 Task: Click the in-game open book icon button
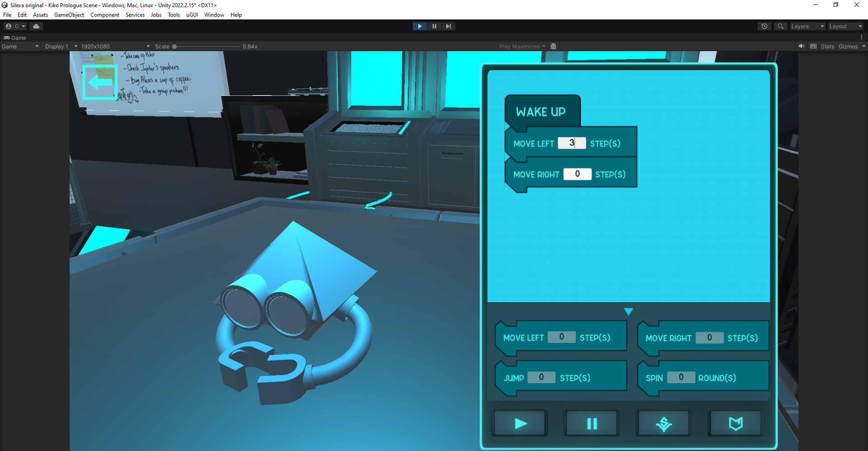click(x=736, y=423)
